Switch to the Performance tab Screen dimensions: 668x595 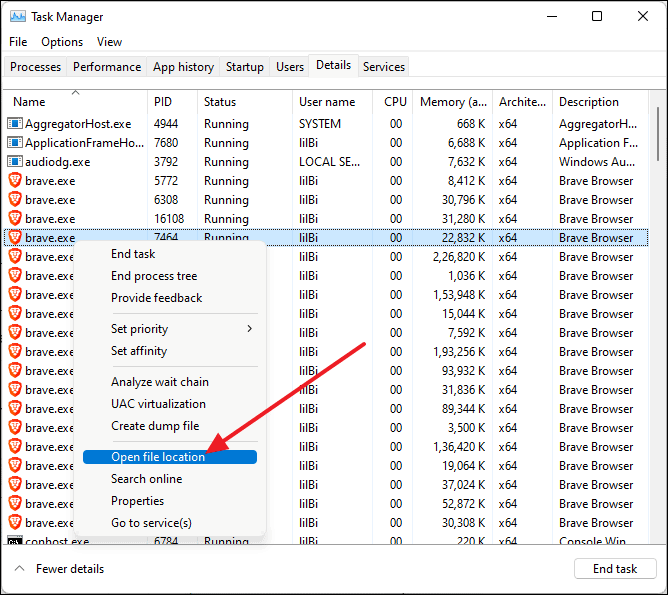[107, 67]
